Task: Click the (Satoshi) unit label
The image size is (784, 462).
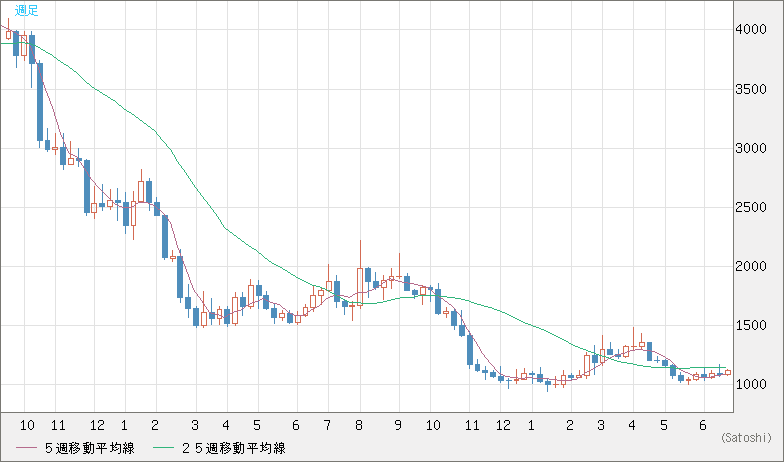Action: click(746, 438)
